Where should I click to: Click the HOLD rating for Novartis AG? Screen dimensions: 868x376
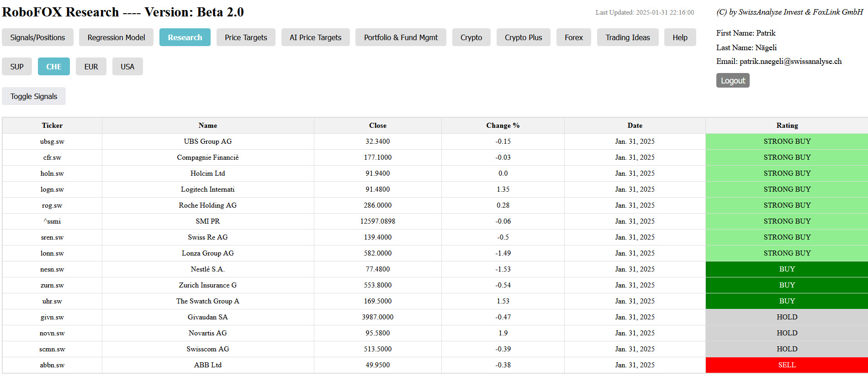coord(787,333)
